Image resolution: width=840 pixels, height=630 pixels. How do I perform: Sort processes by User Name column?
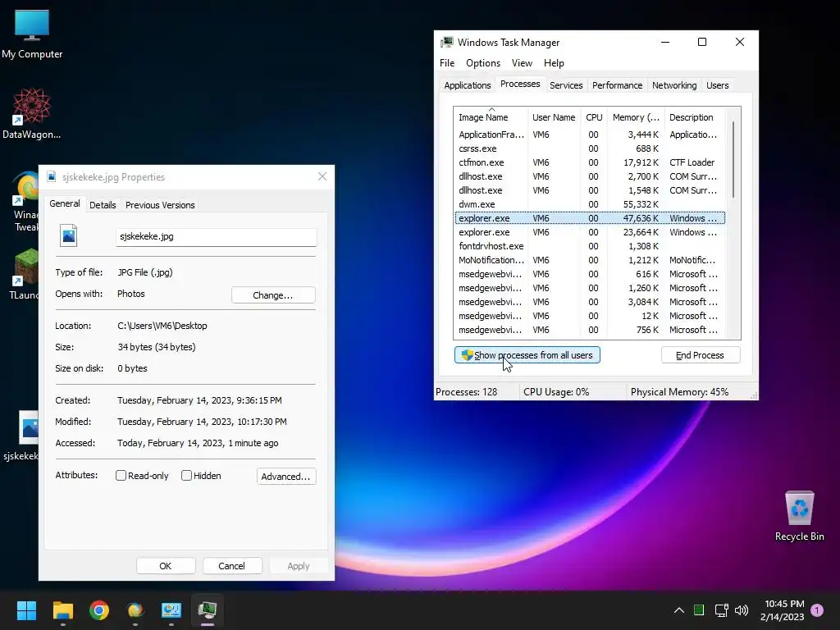pos(554,116)
